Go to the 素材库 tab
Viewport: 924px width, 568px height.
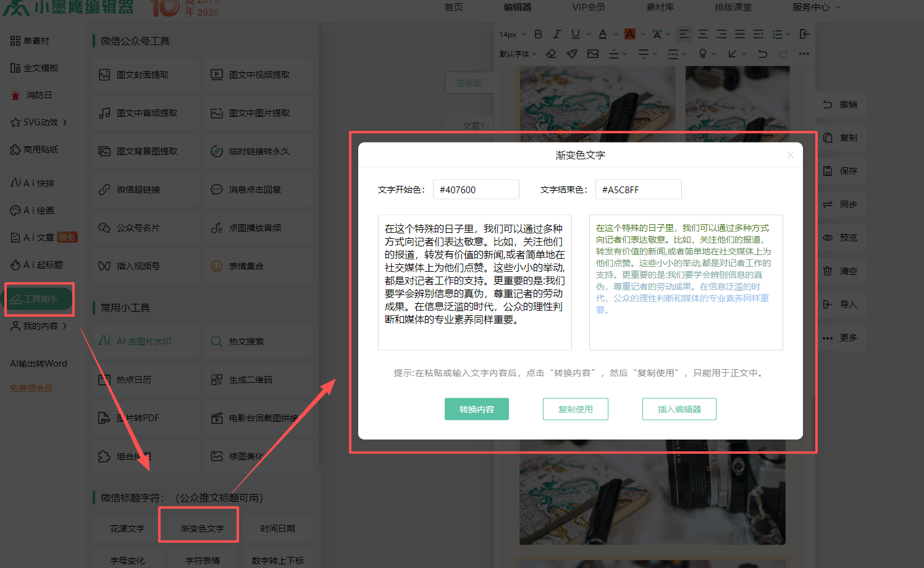click(x=660, y=7)
